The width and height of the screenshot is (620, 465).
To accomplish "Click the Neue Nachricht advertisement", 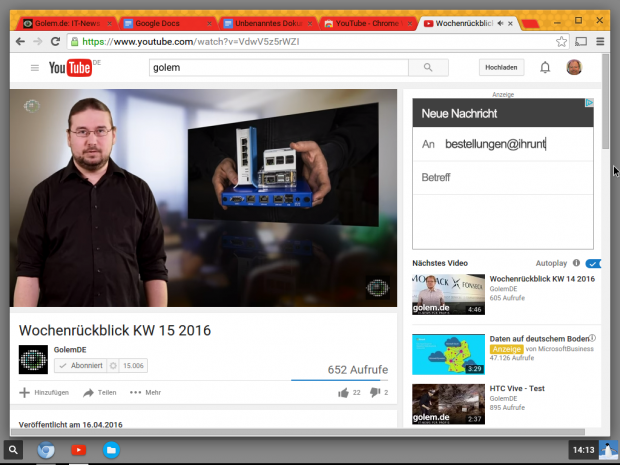I will (x=503, y=174).
